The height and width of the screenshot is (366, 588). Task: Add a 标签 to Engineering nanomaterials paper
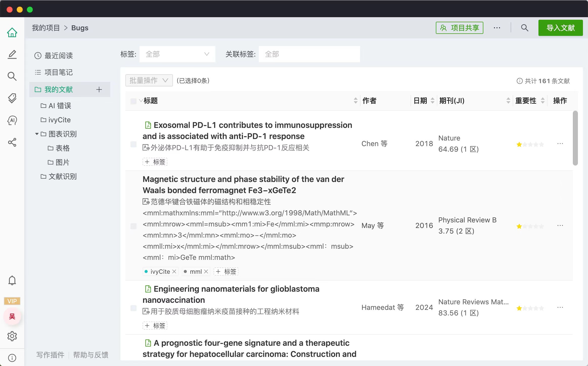tap(155, 326)
